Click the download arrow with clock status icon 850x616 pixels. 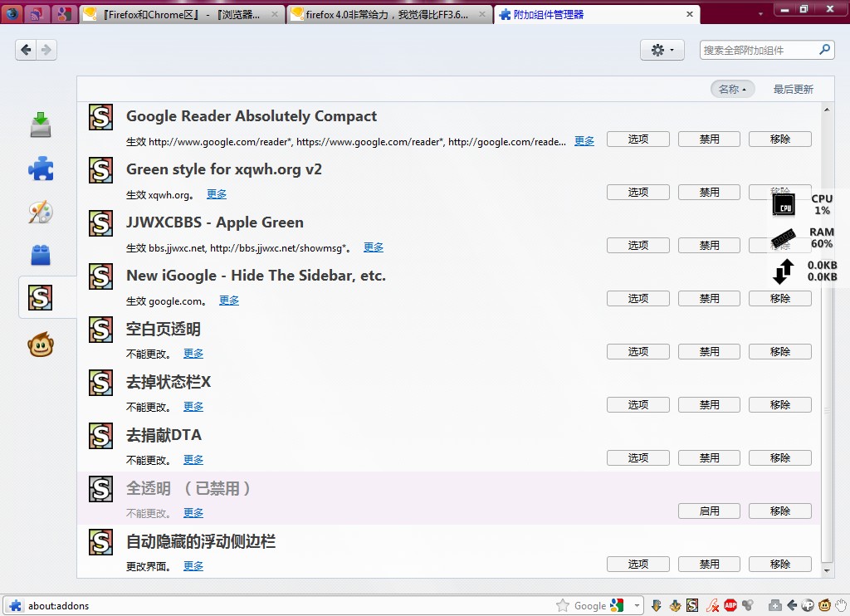click(x=656, y=605)
